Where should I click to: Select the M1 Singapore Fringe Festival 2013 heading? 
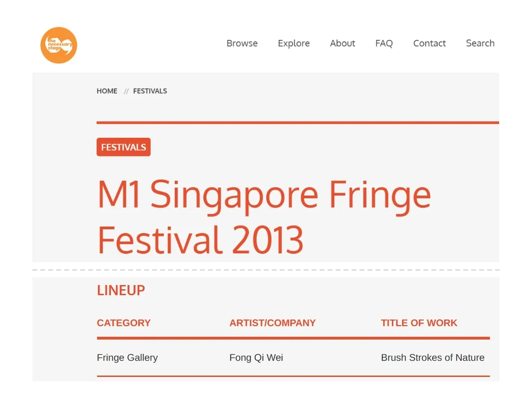click(264, 216)
